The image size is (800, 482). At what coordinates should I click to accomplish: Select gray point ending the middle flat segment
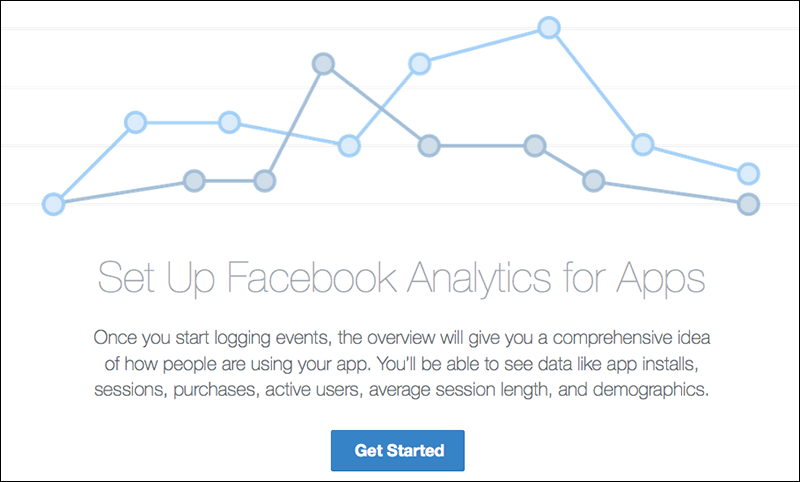coord(535,146)
